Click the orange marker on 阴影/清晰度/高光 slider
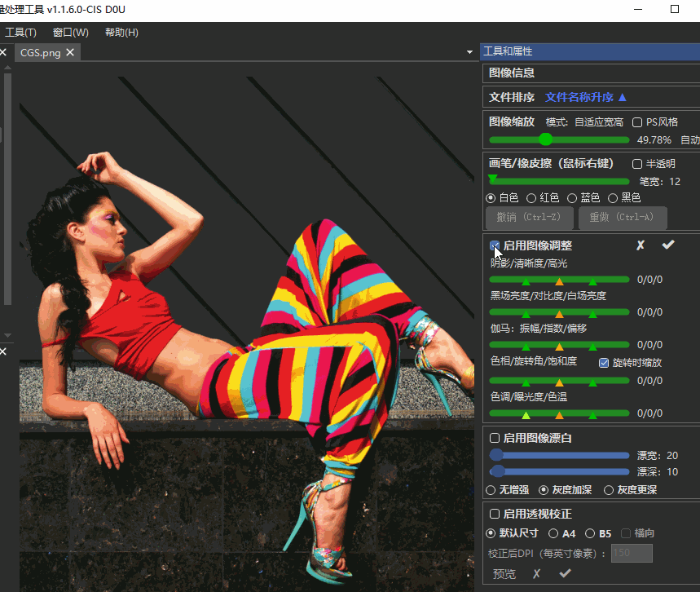Image resolution: width=700 pixels, height=592 pixels. pos(559,281)
